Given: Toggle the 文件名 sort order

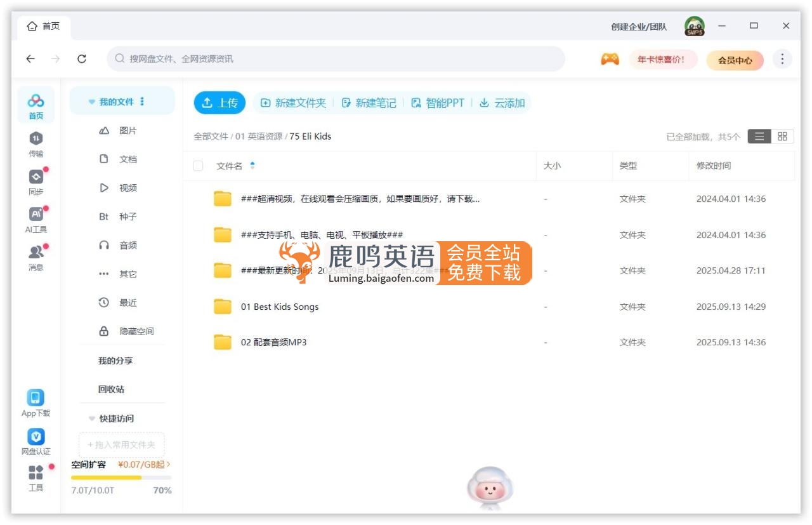Looking at the screenshot, I should pyautogui.click(x=253, y=164).
